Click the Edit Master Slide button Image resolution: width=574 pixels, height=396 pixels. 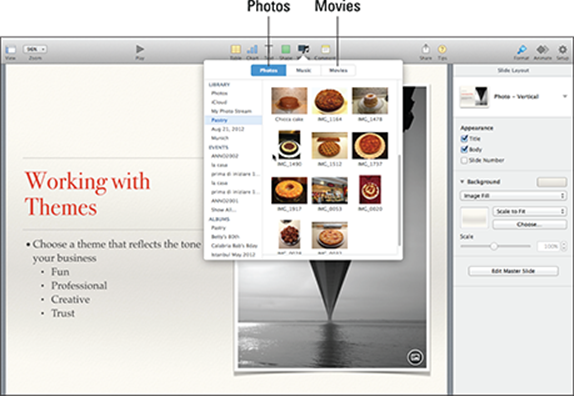coord(513,271)
